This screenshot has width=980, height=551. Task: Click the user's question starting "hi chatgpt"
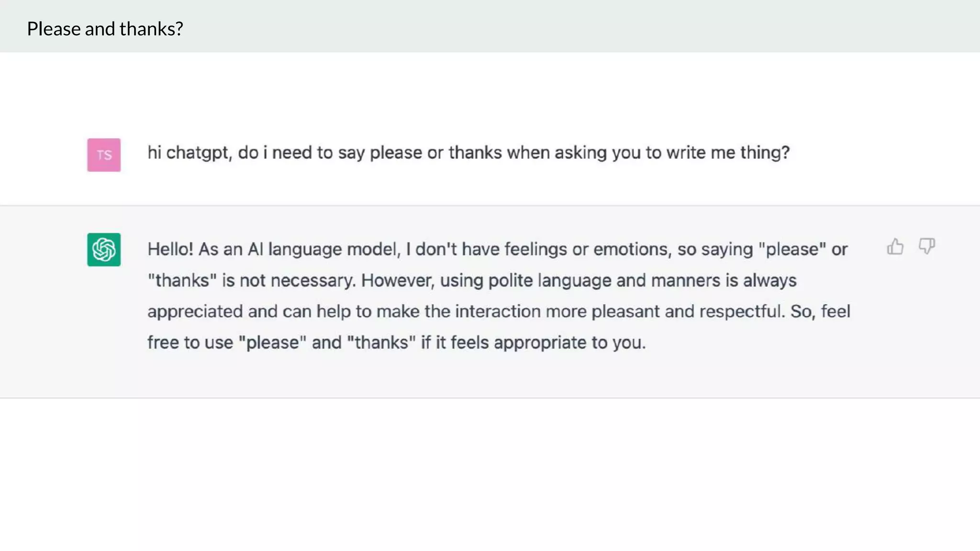click(x=468, y=153)
